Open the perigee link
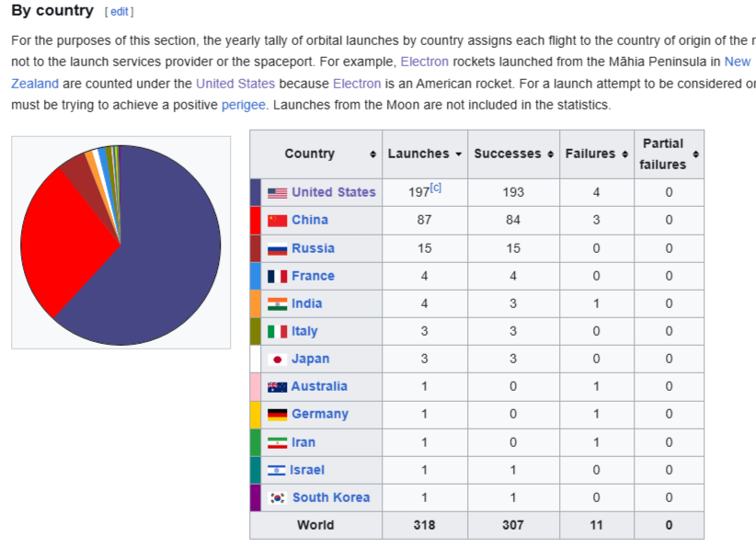This screenshot has width=756, height=560. click(244, 105)
